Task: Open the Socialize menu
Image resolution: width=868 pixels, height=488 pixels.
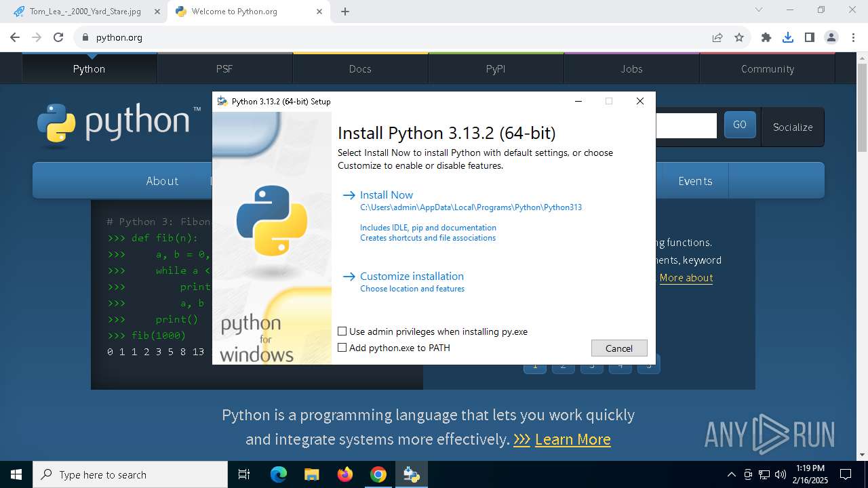Action: point(793,127)
